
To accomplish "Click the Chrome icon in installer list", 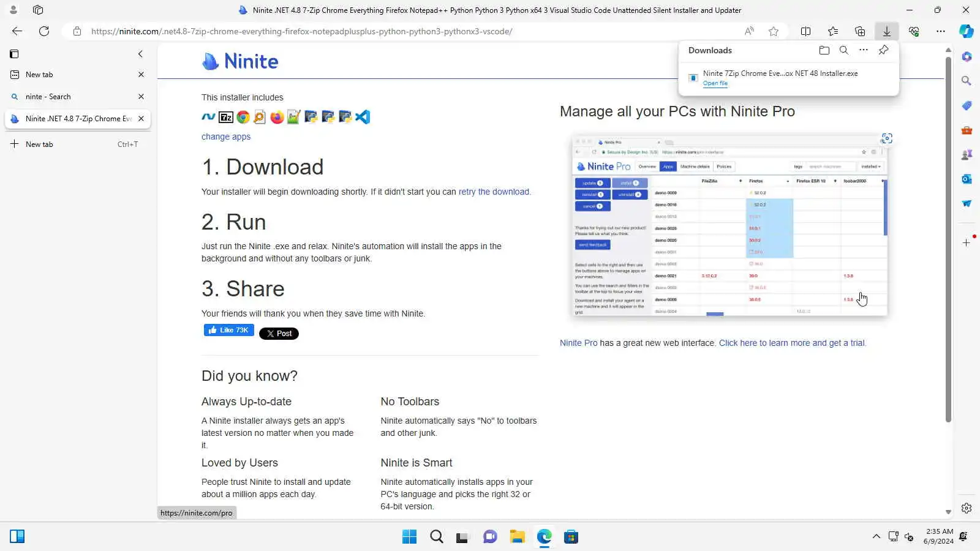I will pos(243,117).
